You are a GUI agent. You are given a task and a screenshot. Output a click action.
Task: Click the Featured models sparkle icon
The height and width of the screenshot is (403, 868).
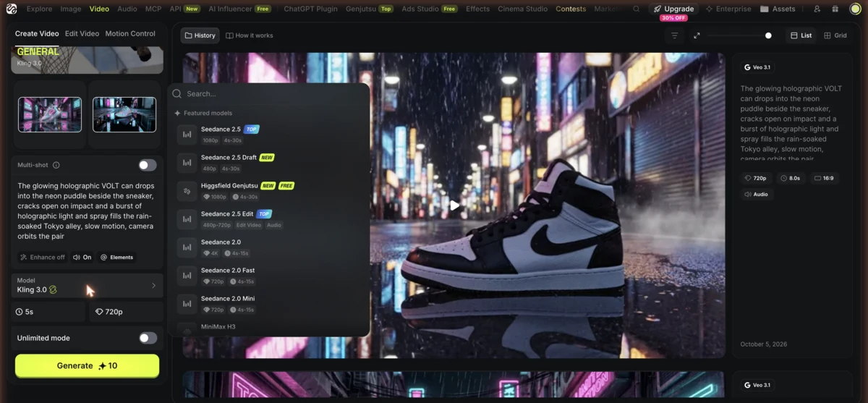tap(177, 113)
